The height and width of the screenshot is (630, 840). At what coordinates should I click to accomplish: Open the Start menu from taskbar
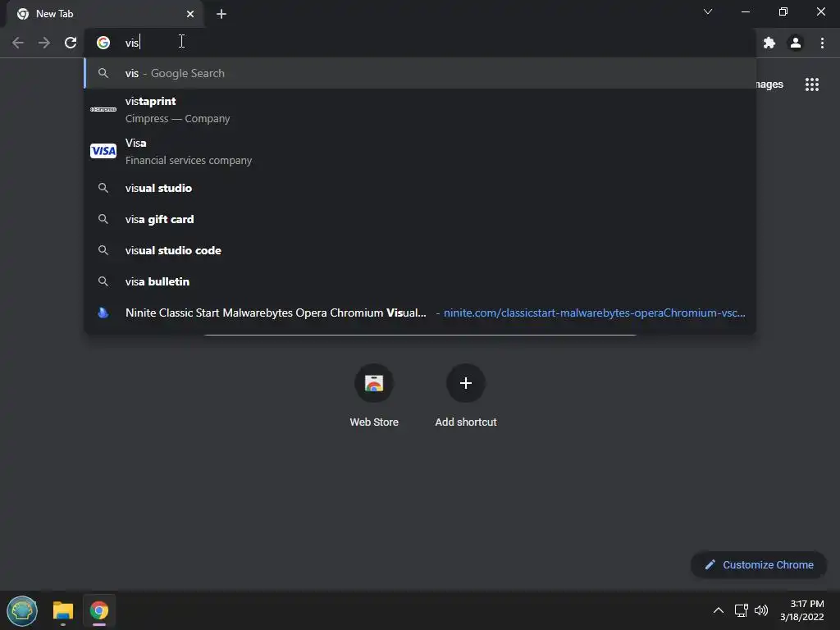point(22,610)
